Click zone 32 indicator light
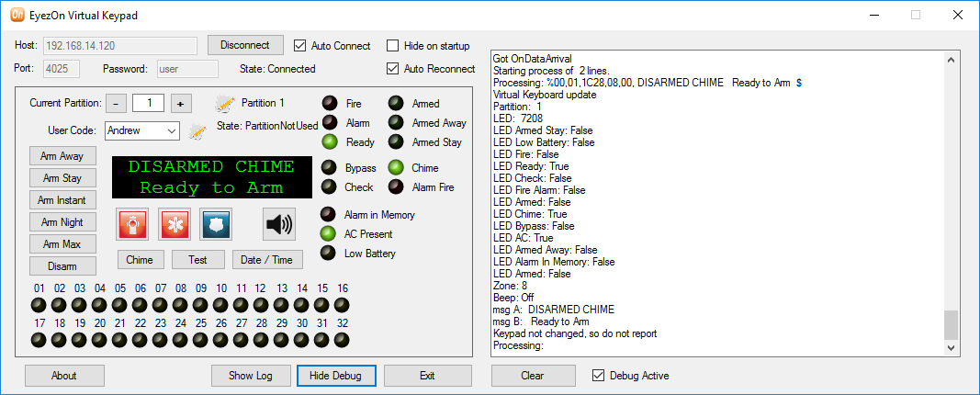The width and height of the screenshot is (980, 395). pyautogui.click(x=342, y=341)
